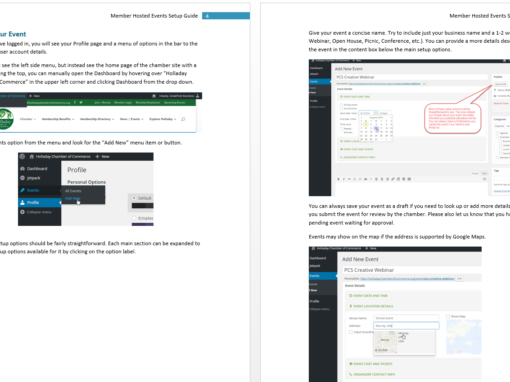Open Dashboard in Profile screenshot sidebar

click(37, 169)
